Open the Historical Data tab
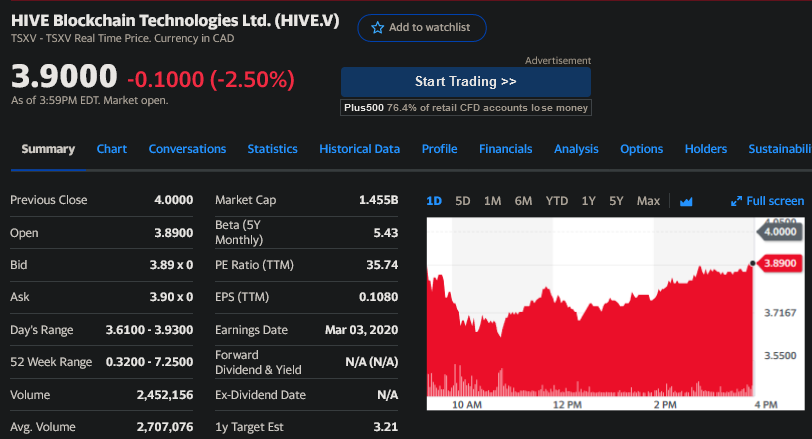Image resolution: width=812 pixels, height=439 pixels. (x=359, y=149)
